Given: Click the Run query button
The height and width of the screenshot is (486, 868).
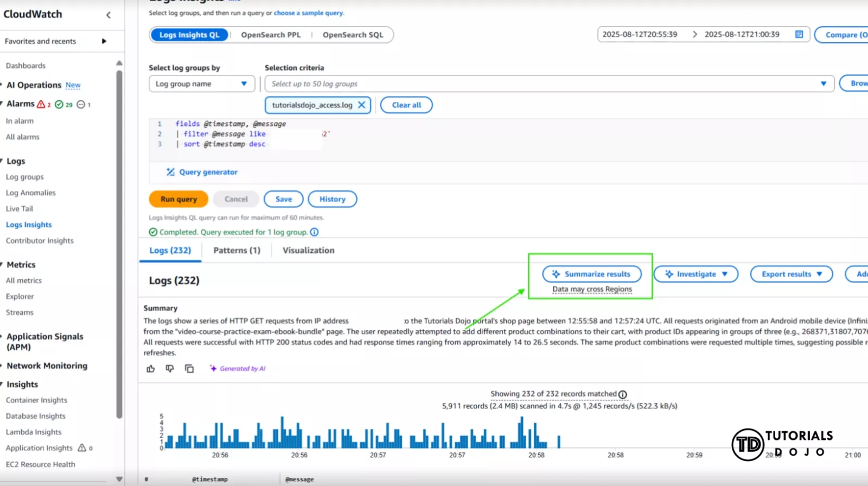Looking at the screenshot, I should [178, 199].
